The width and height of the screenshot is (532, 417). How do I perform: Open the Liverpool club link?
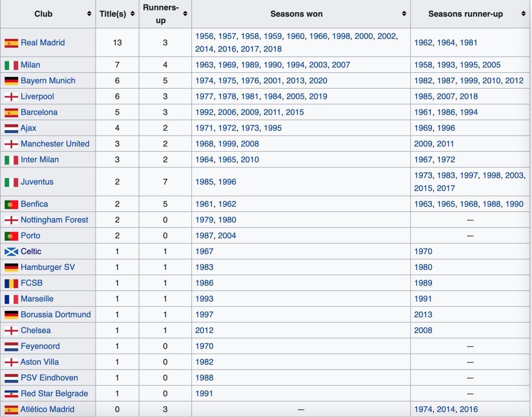click(37, 97)
